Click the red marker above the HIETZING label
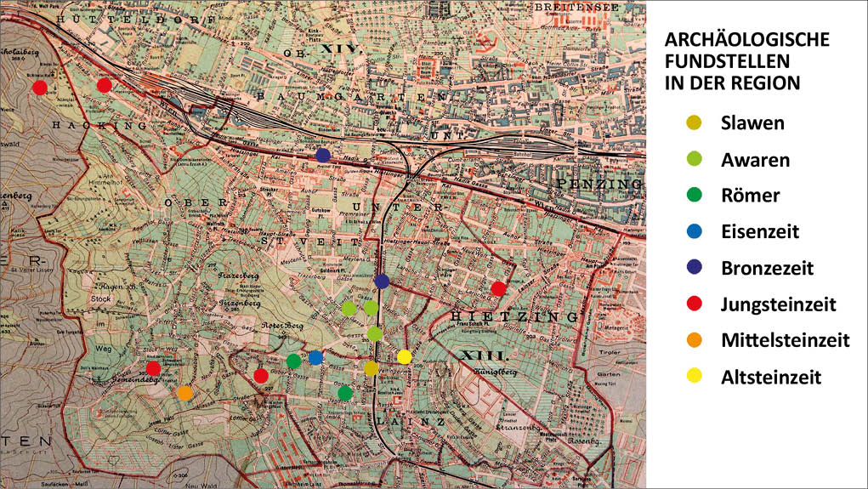The width and height of the screenshot is (868, 489). pyautogui.click(x=498, y=288)
